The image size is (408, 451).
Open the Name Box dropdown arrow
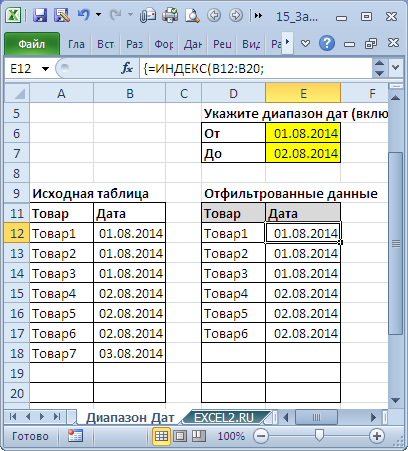[45, 69]
